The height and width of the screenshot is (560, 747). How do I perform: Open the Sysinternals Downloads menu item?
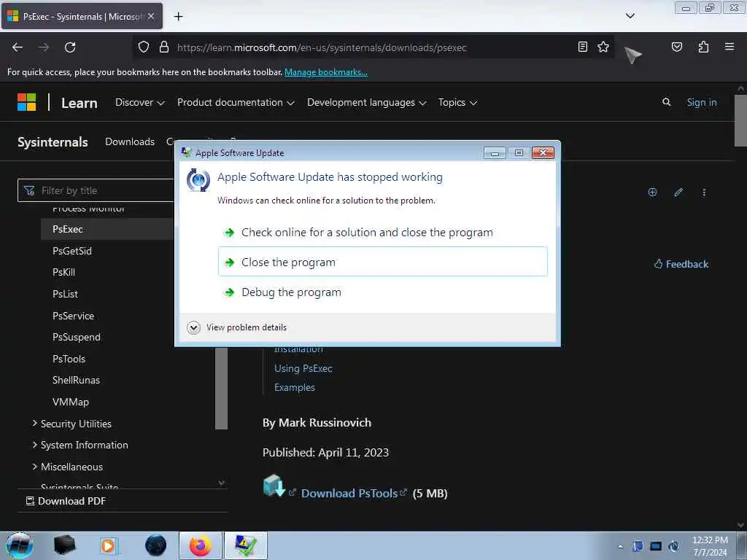(x=130, y=141)
